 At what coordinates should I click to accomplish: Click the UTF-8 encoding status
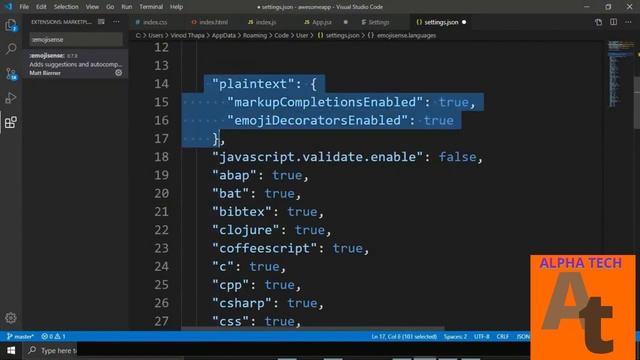click(482, 337)
